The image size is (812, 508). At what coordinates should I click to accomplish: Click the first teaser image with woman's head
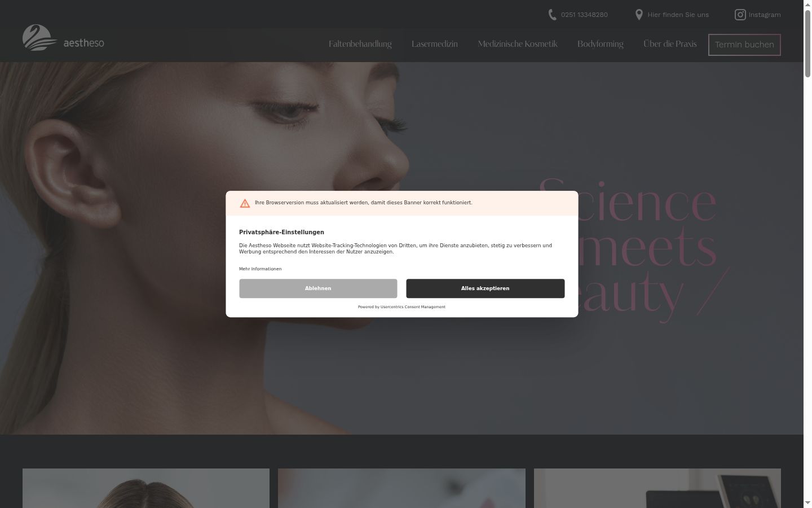click(x=146, y=488)
